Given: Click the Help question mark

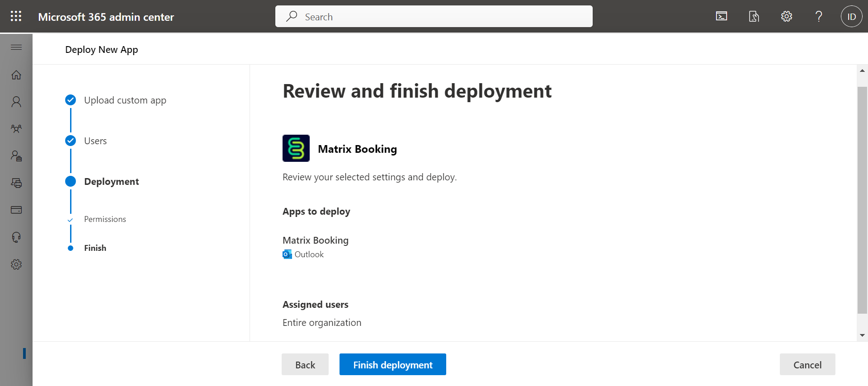Looking at the screenshot, I should [x=819, y=17].
